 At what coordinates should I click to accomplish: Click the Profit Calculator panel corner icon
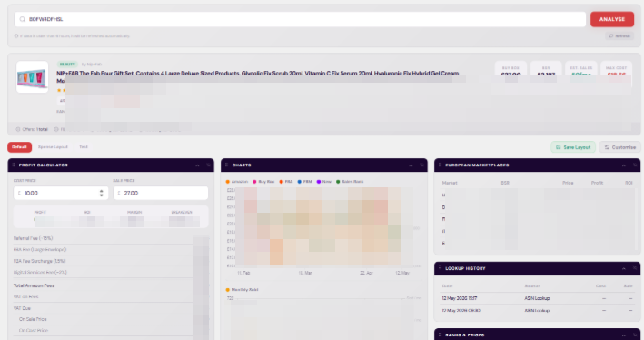(208, 165)
